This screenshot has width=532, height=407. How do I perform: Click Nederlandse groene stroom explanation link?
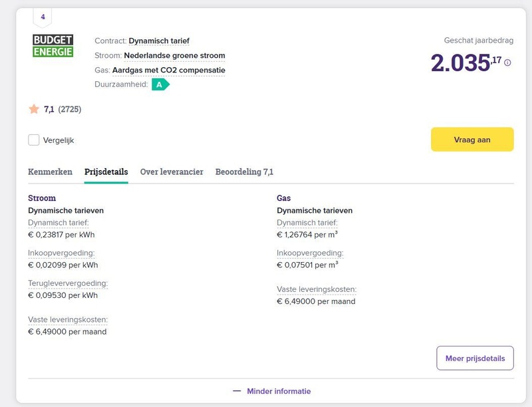(x=174, y=55)
